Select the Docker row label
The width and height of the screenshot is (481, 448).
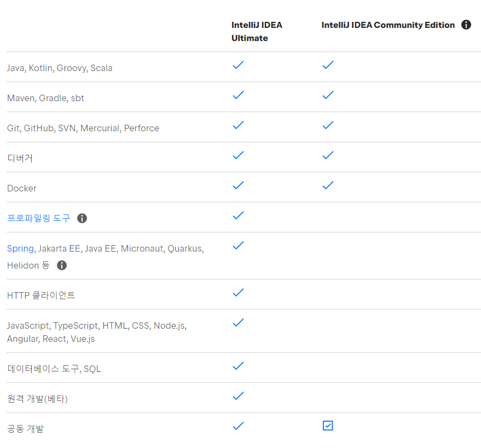click(22, 188)
